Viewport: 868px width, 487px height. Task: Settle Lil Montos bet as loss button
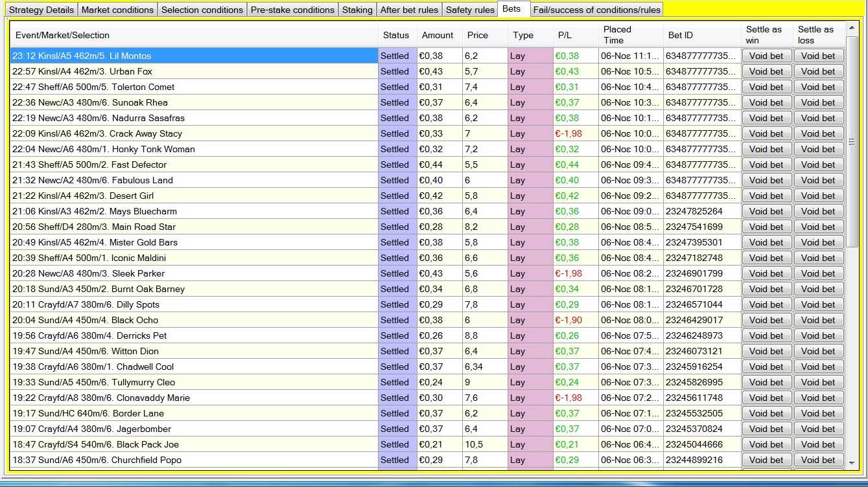pos(819,56)
